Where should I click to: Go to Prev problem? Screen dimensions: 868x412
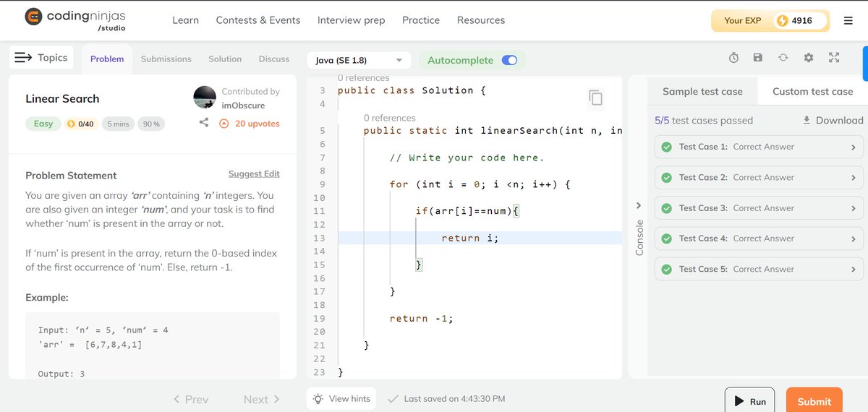(191, 399)
